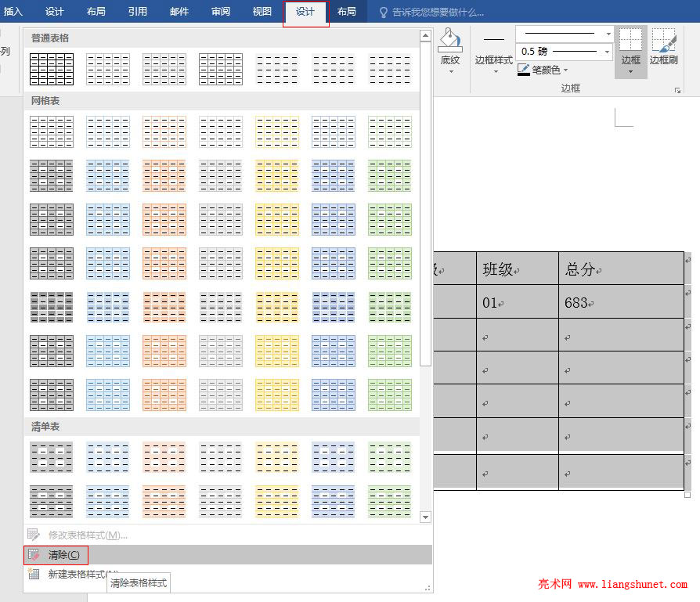Expand the Shading dropdown arrow
The image size is (700, 602).
coord(450,70)
